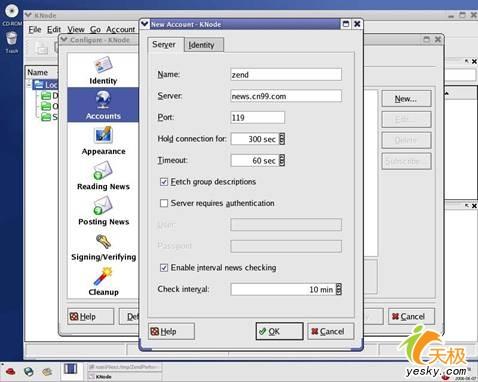Image resolution: width=478 pixels, height=382 pixels.
Task: Select the Local folders tree item
Action: click(x=46, y=85)
